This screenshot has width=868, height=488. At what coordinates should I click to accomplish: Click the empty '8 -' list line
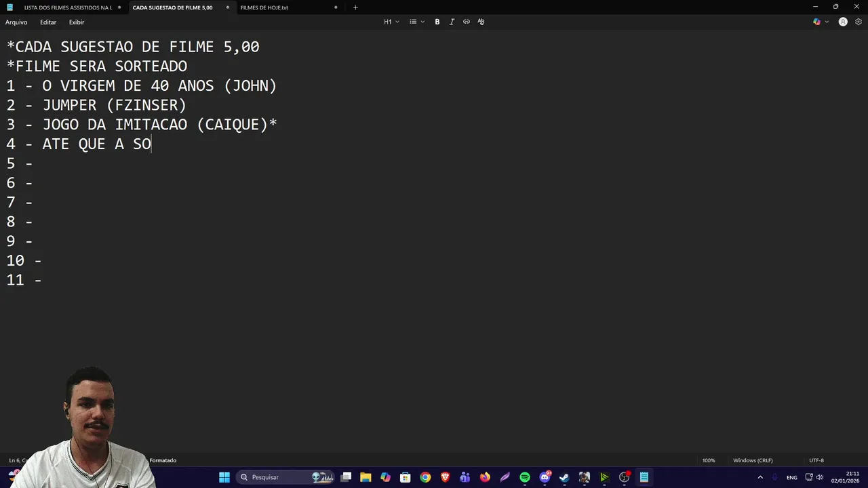20,222
